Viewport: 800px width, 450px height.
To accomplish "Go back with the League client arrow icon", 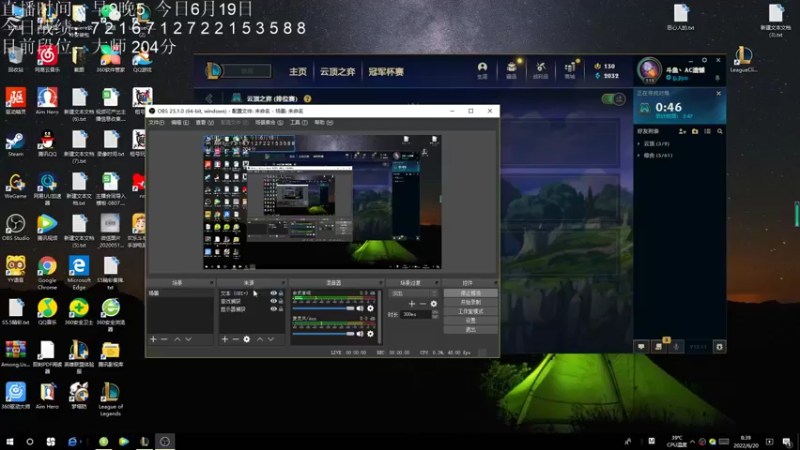I will pyautogui.click(x=209, y=98).
